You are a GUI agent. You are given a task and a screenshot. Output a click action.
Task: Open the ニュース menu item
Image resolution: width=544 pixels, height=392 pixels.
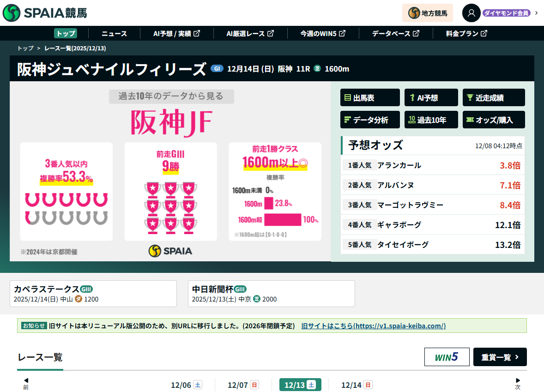coord(114,33)
